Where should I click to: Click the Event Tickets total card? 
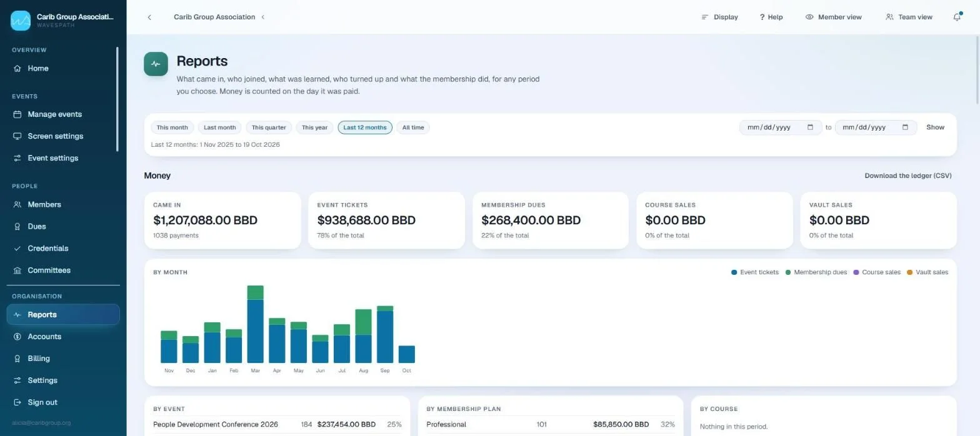386,220
